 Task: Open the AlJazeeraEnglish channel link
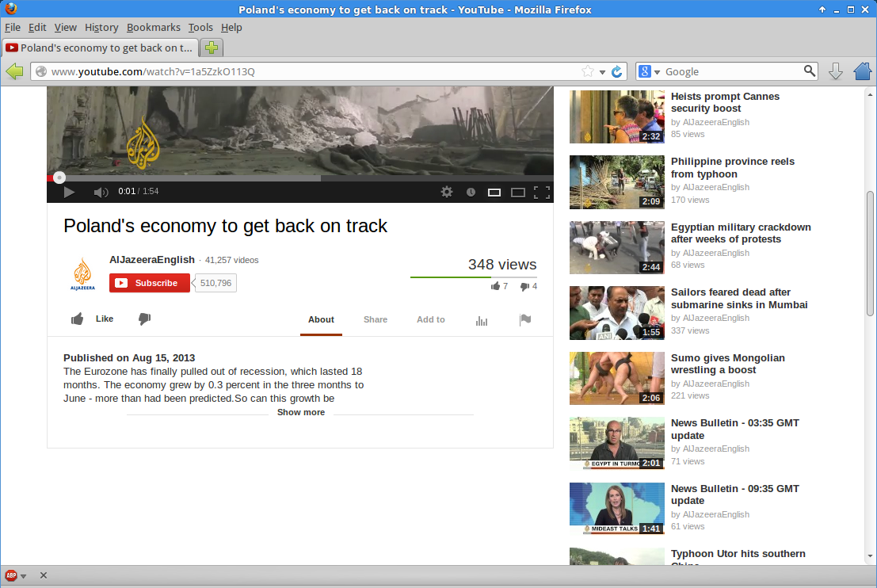point(152,260)
